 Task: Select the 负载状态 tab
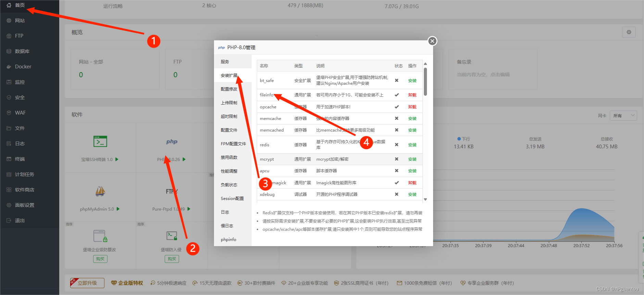coord(233,185)
